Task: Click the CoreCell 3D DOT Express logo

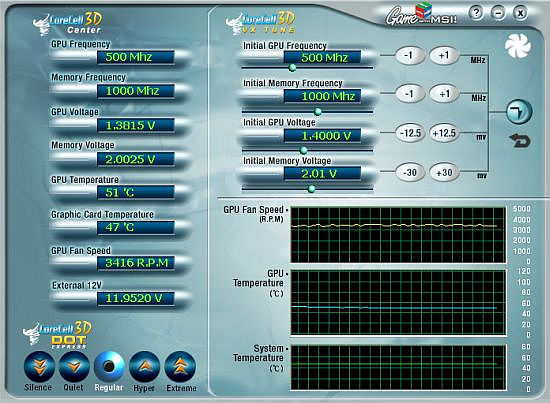Action: [57, 335]
